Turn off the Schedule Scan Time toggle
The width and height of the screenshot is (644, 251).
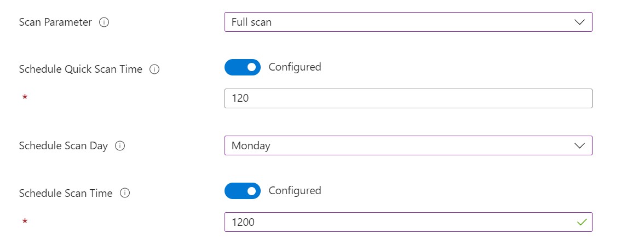243,191
